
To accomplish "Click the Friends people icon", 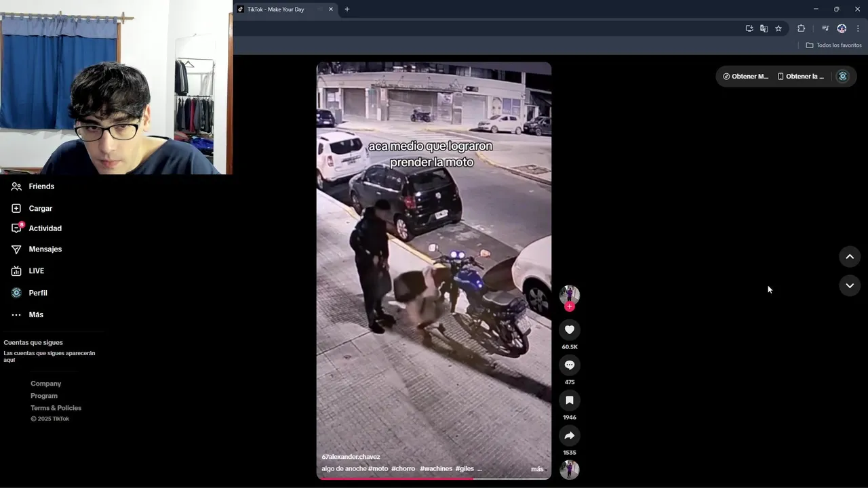I will pos(16,186).
